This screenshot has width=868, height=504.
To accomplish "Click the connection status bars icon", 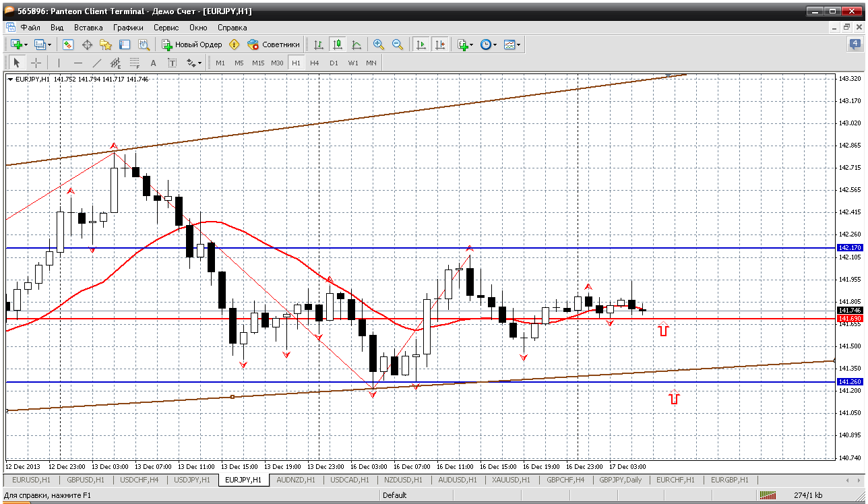I will 768,495.
